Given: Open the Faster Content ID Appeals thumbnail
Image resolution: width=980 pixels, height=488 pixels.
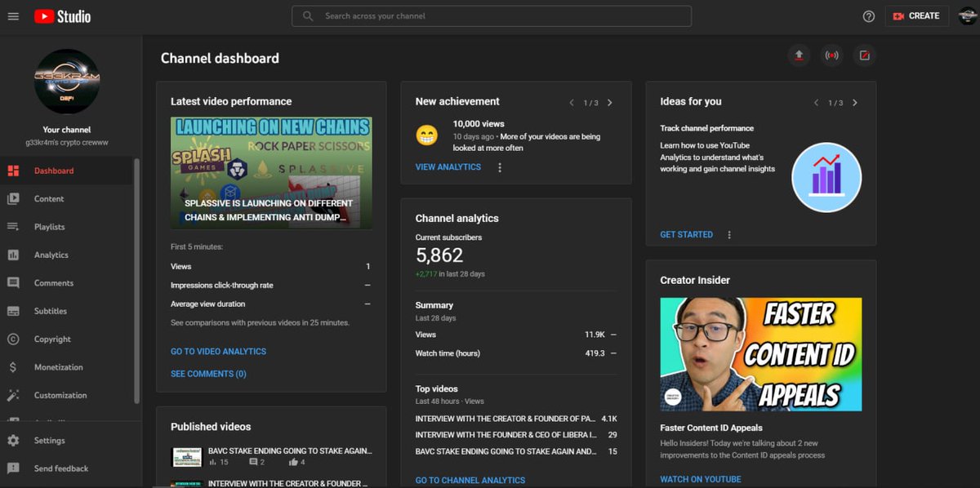Looking at the screenshot, I should [x=761, y=354].
